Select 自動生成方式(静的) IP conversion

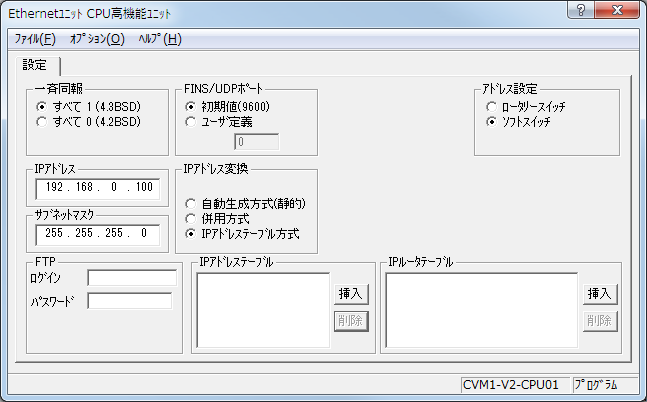coord(192,203)
